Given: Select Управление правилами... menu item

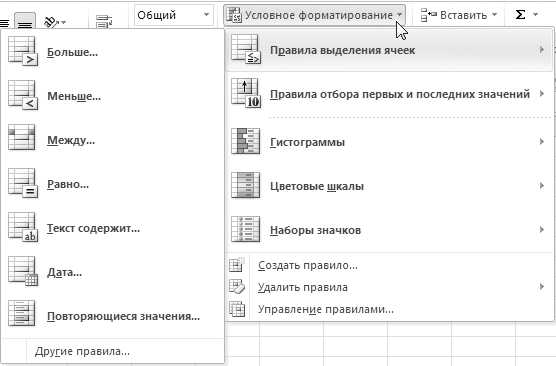Looking at the screenshot, I should point(389,309).
